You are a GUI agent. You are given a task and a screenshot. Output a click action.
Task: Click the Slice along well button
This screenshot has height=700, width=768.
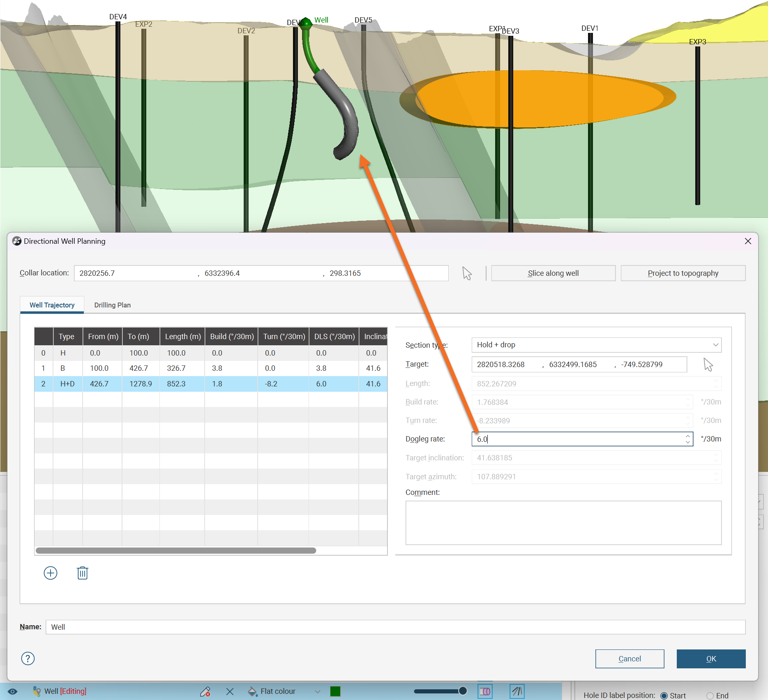click(x=553, y=273)
